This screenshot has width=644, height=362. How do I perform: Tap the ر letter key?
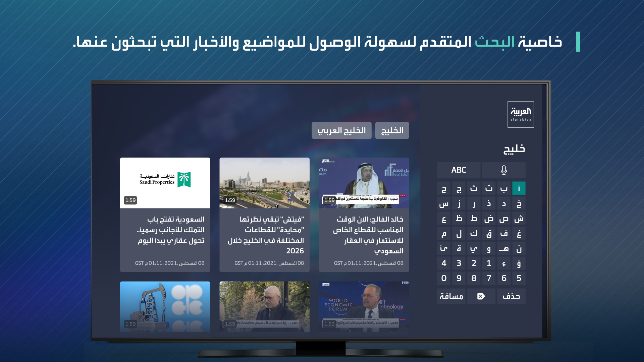(474, 203)
